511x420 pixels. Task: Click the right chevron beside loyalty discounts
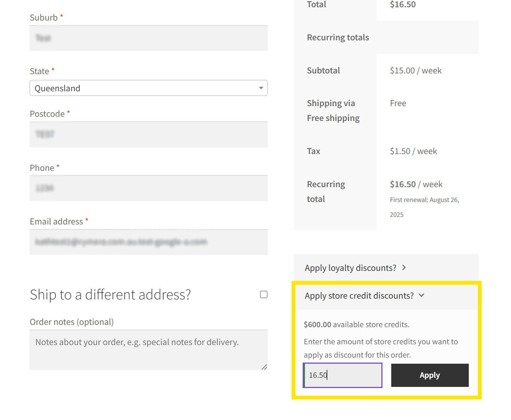[x=404, y=268]
